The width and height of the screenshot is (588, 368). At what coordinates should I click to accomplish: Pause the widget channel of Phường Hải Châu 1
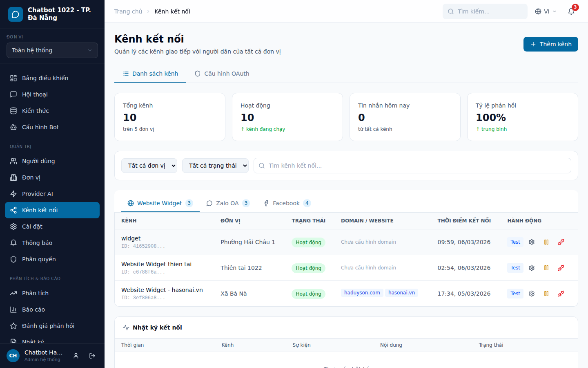coord(546,242)
